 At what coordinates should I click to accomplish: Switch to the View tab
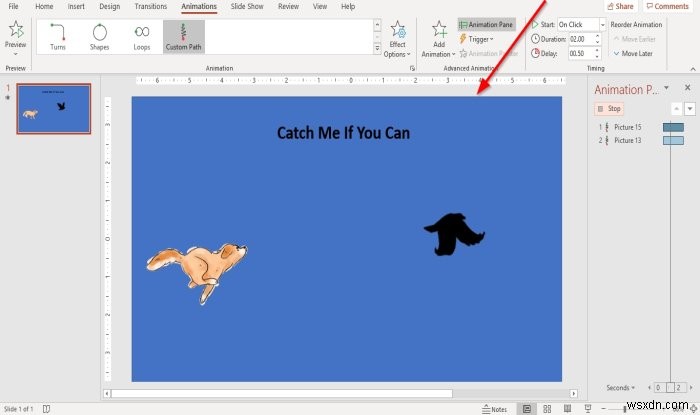tap(320, 6)
